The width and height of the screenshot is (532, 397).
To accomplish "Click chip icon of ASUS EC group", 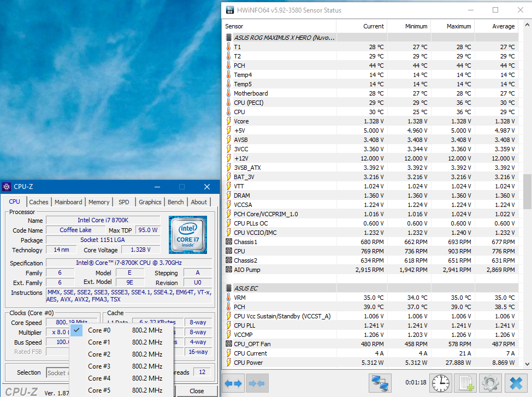I will pyautogui.click(x=229, y=288).
